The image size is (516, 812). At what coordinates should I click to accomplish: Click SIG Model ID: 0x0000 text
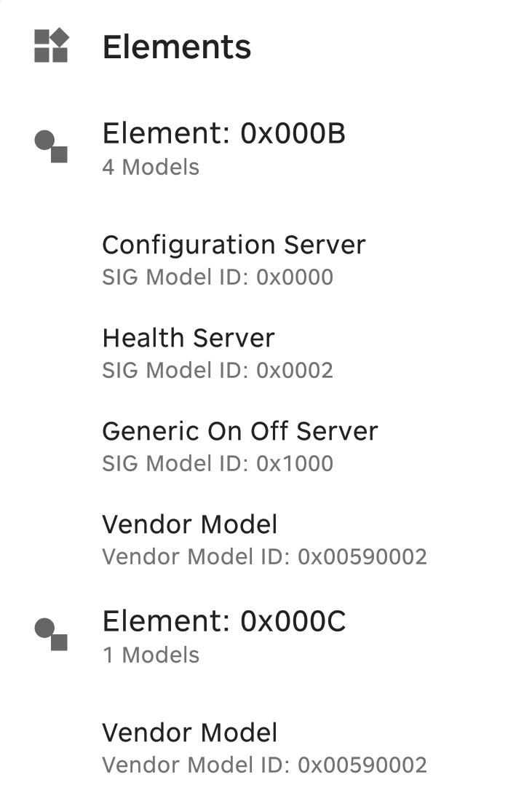click(218, 277)
